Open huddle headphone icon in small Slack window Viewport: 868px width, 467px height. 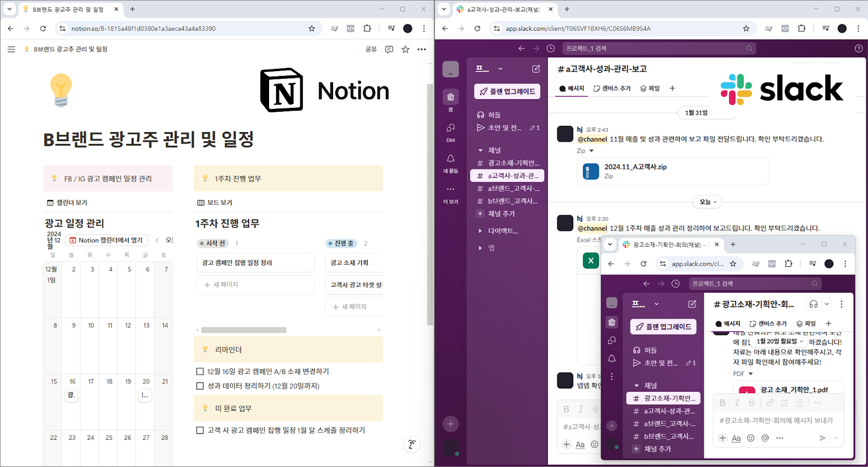[813, 304]
